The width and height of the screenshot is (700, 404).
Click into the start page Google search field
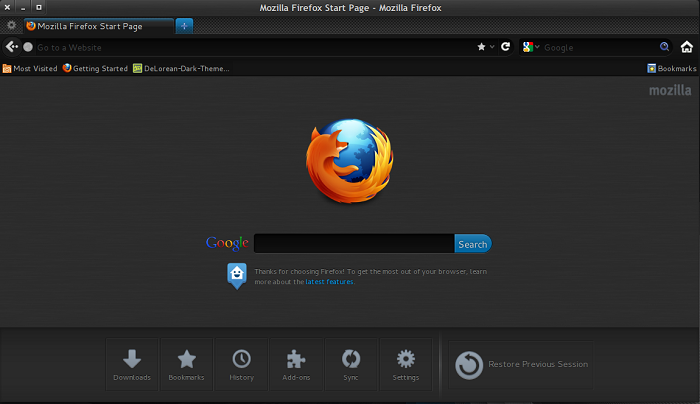(354, 244)
